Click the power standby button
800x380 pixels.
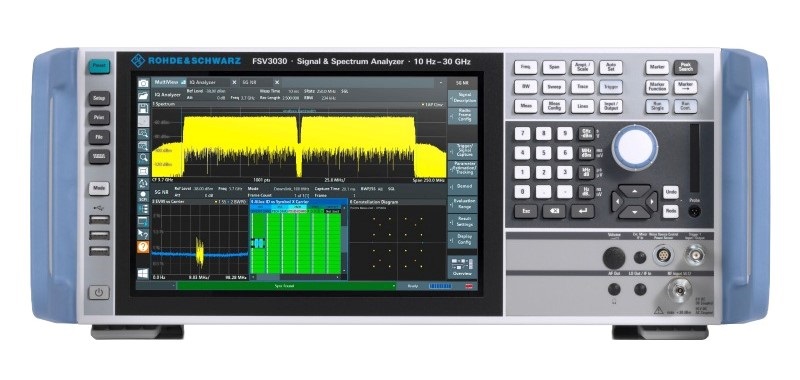coord(99,293)
